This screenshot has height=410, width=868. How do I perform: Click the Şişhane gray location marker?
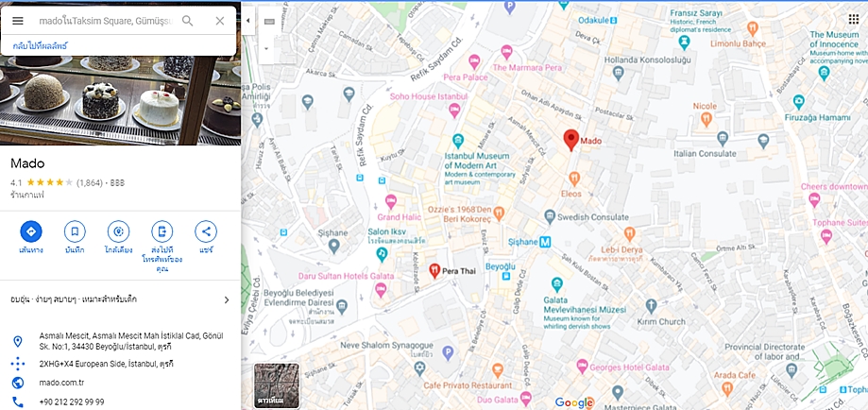333,246
